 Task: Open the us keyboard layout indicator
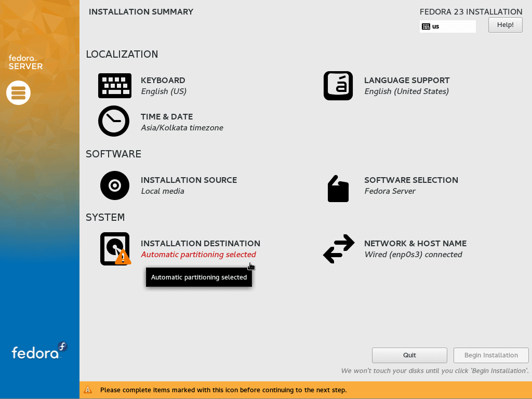coord(447,26)
